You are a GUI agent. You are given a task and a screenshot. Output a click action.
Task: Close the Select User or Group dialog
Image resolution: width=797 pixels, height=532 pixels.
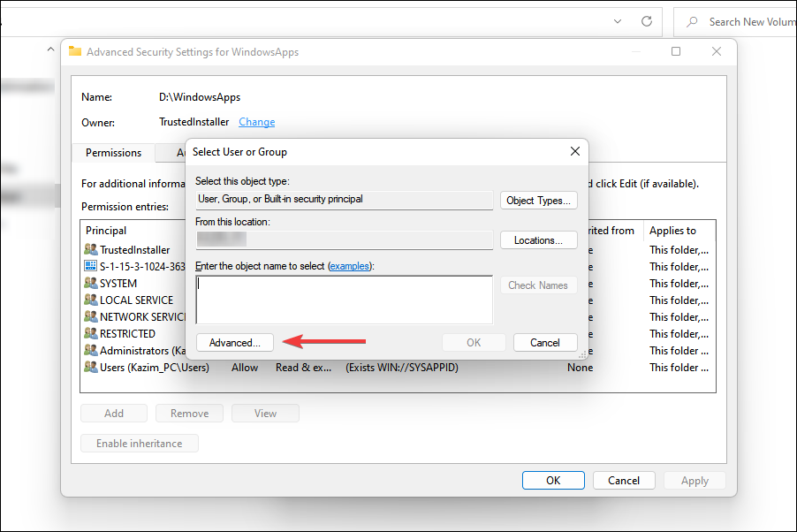575,152
